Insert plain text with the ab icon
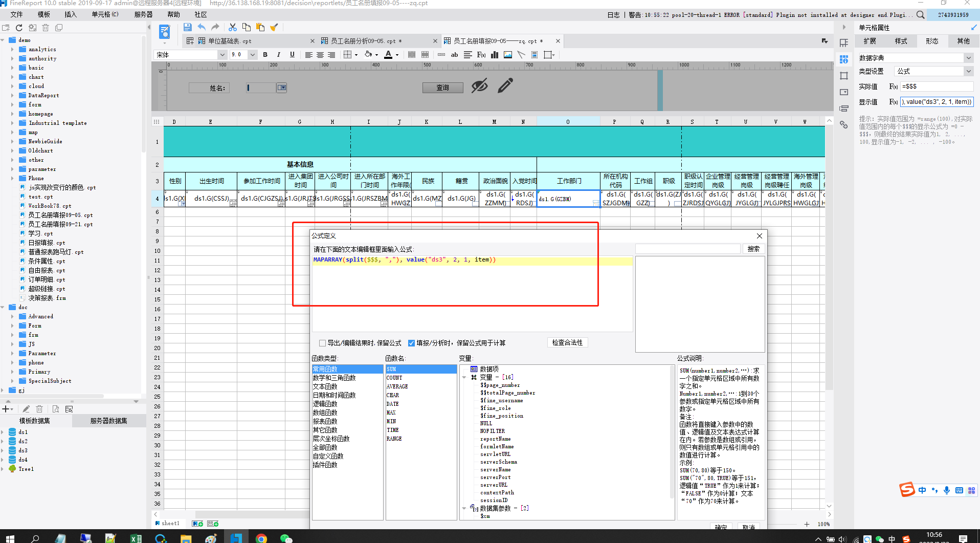 click(454, 55)
